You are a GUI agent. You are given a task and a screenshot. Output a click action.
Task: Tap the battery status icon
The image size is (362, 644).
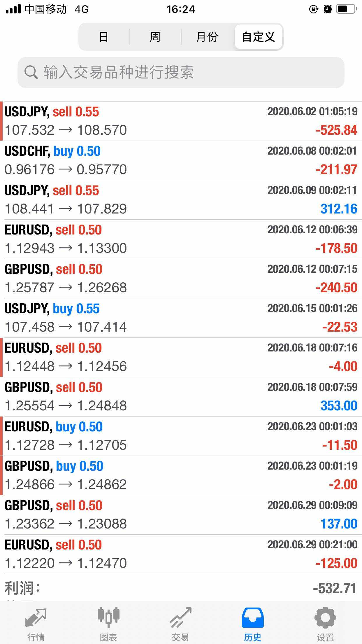coord(347,9)
